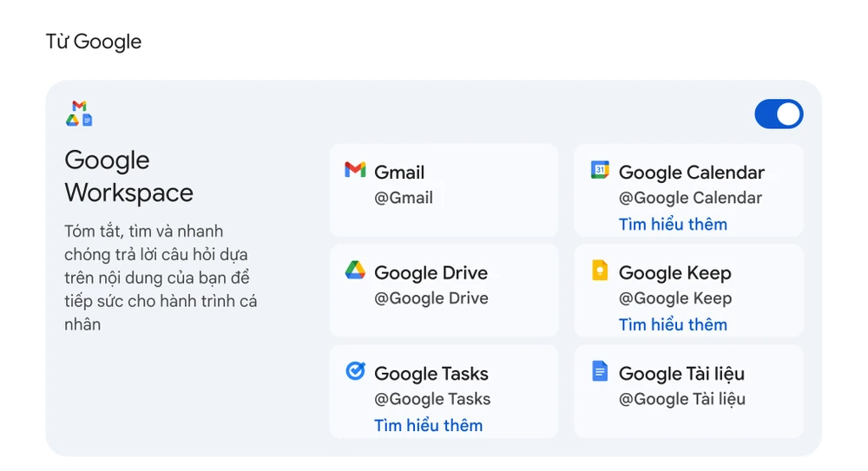Image resolution: width=868 pixels, height=471 pixels.
Task: Click the blue Google Tài liệu icon
Action: tap(600, 371)
